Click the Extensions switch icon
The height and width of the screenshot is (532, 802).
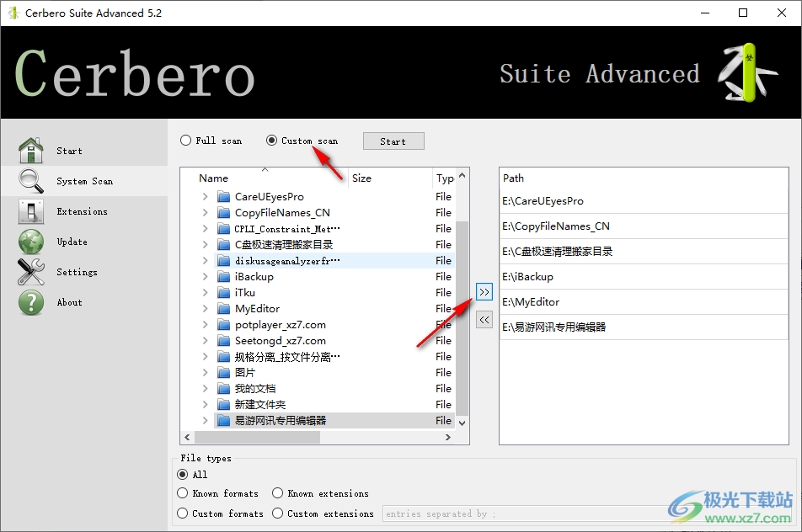click(x=31, y=211)
